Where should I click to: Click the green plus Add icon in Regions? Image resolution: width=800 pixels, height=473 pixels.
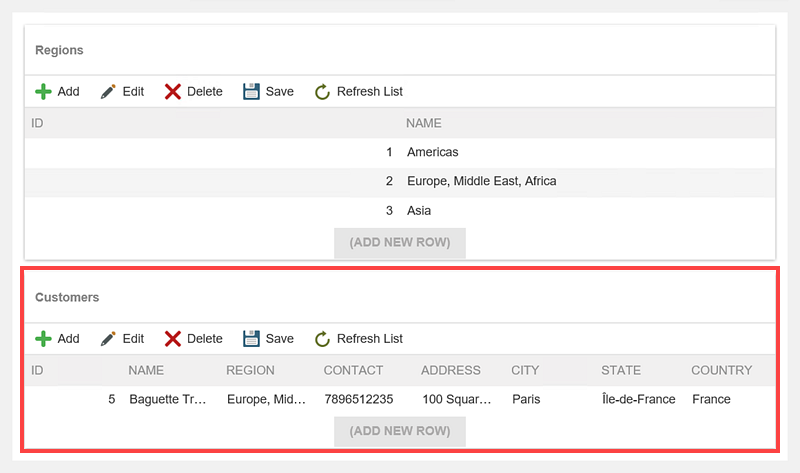click(43, 92)
